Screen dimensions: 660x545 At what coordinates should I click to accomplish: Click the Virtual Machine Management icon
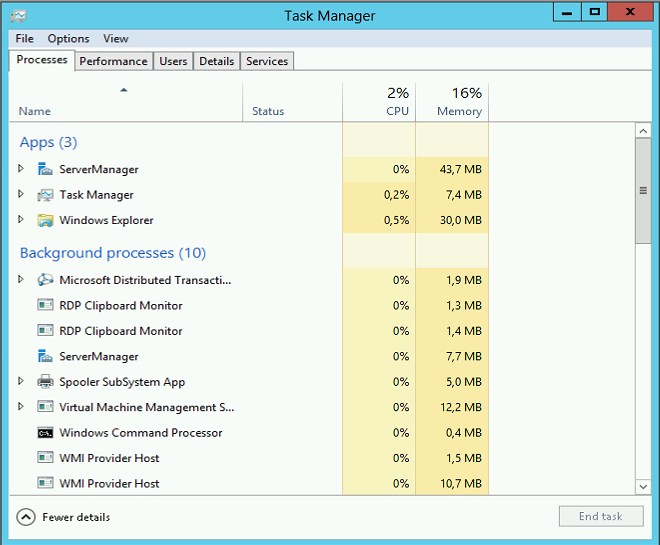click(x=45, y=407)
